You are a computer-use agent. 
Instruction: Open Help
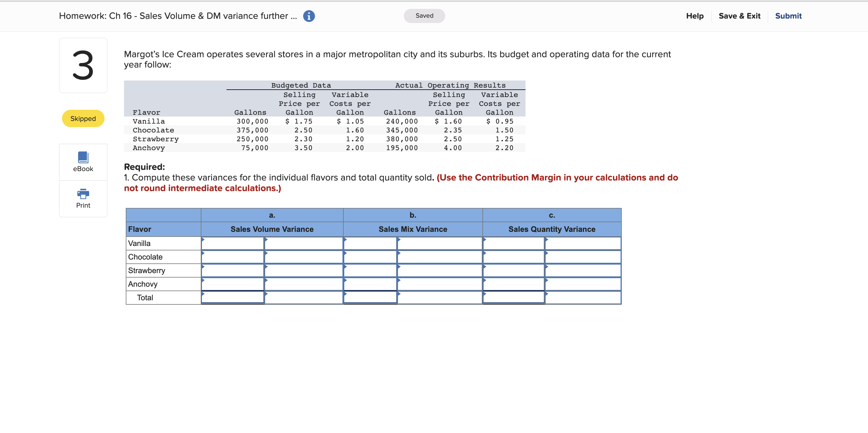tap(695, 16)
